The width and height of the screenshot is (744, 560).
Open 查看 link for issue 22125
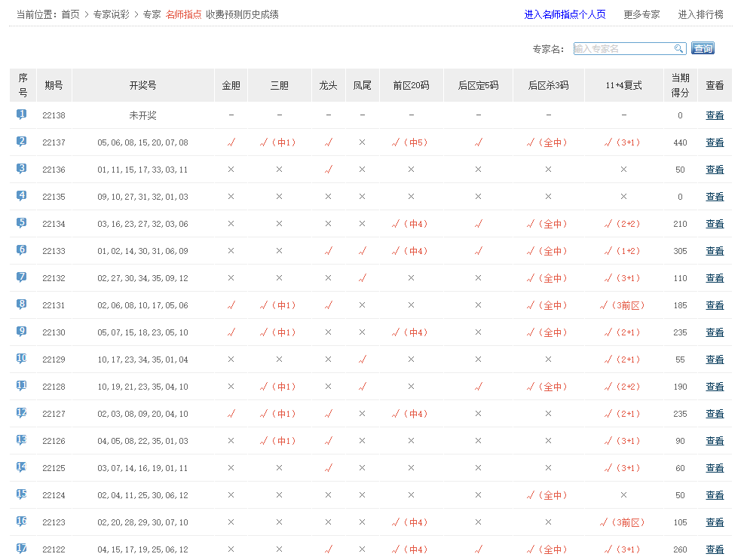click(x=714, y=468)
